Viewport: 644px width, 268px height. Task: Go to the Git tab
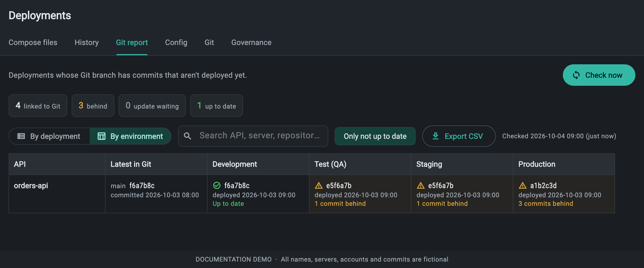[x=209, y=42]
